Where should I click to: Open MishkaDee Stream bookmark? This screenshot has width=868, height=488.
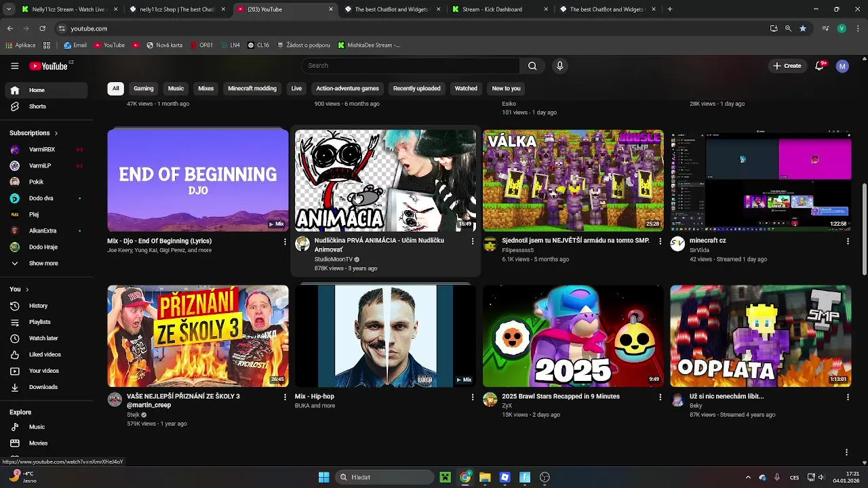[368, 45]
